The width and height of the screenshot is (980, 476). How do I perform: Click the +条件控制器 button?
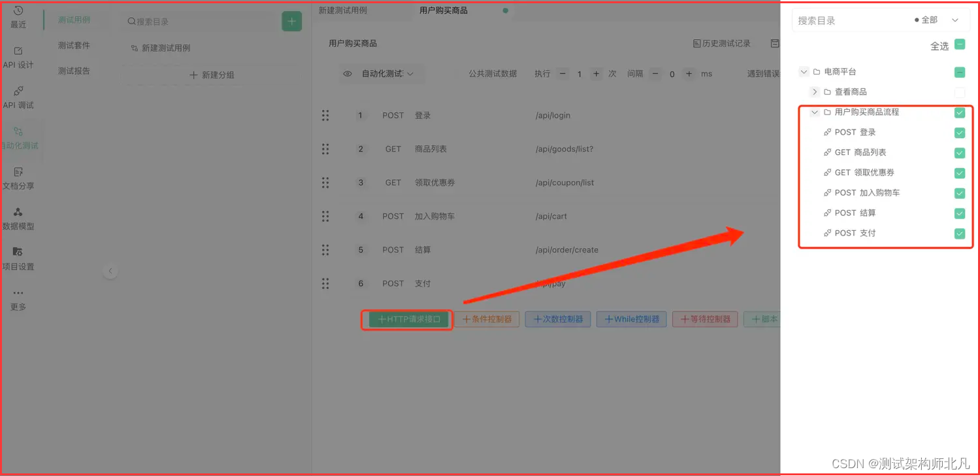pos(487,320)
